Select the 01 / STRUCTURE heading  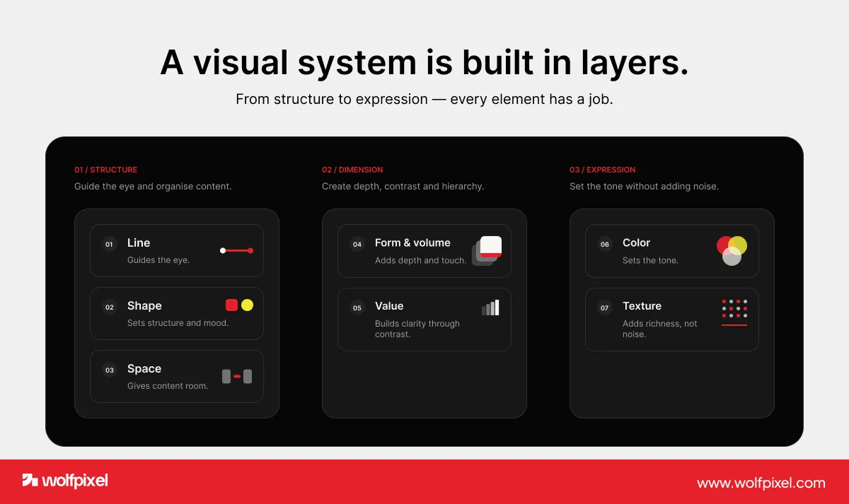(106, 170)
